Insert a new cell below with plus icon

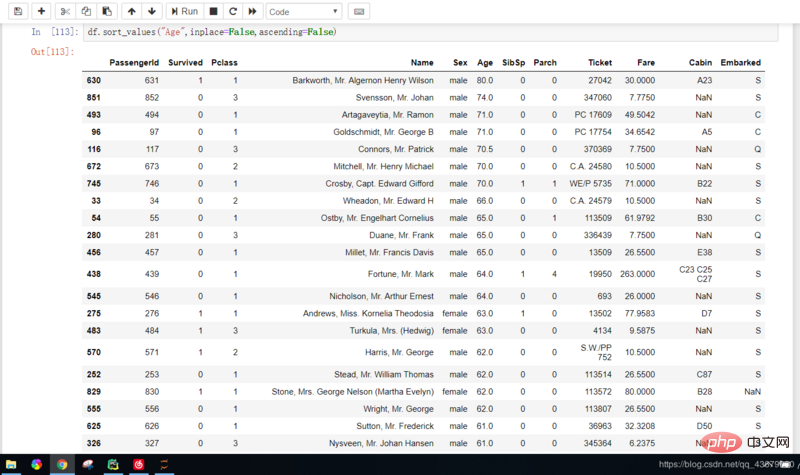tap(41, 11)
